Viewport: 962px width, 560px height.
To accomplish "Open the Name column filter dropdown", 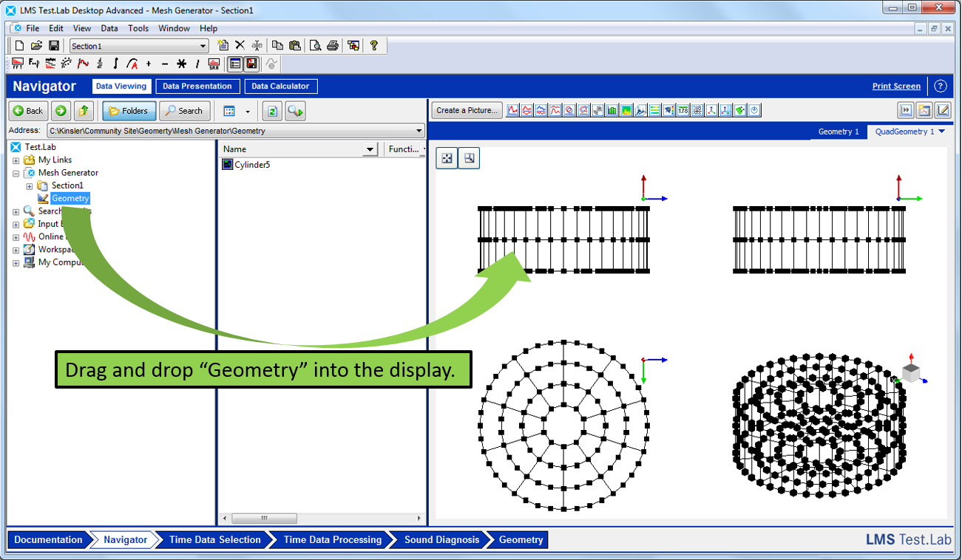I will click(x=370, y=149).
